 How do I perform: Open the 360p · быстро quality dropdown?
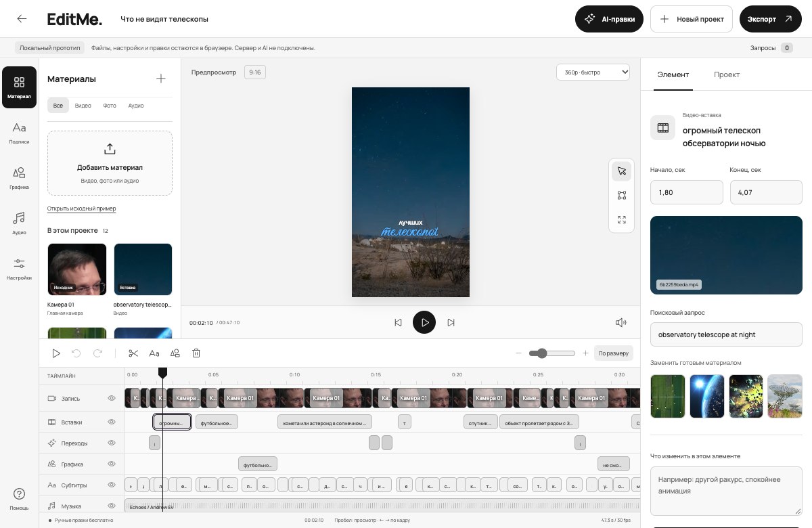coord(593,72)
